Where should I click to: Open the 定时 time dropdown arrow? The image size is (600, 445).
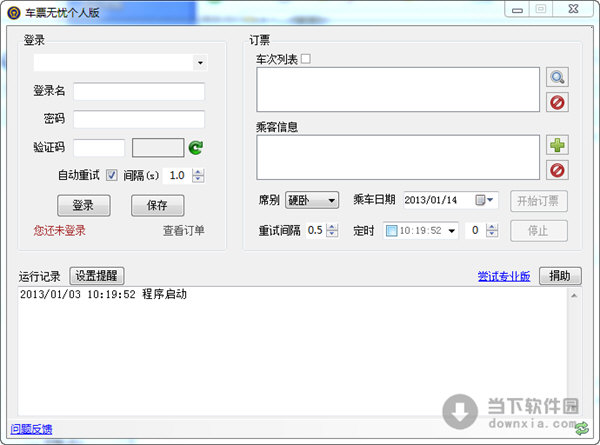tap(452, 231)
